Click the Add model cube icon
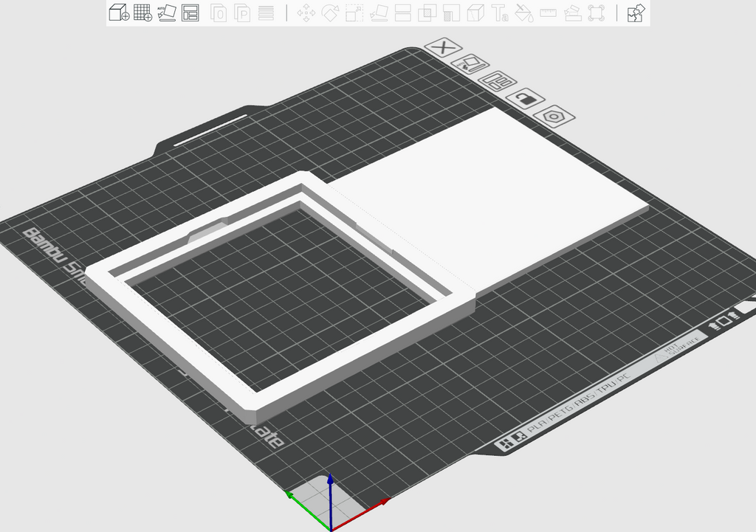 click(x=119, y=13)
